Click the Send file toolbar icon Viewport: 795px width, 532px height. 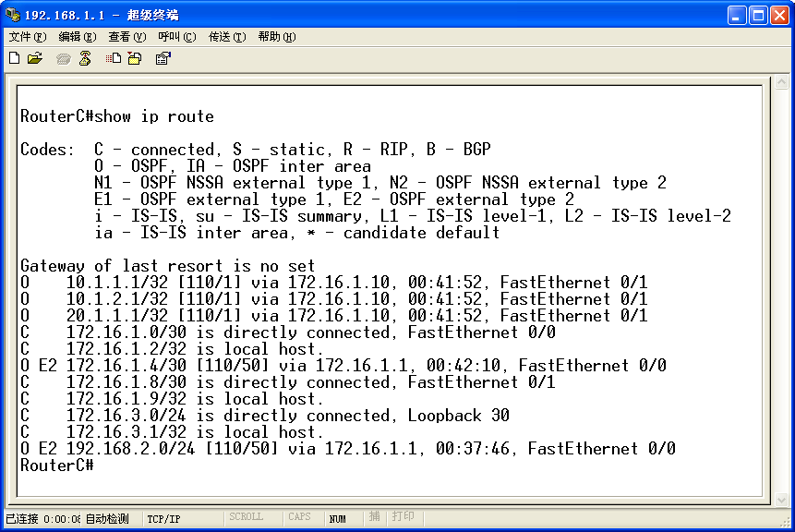[x=114, y=59]
